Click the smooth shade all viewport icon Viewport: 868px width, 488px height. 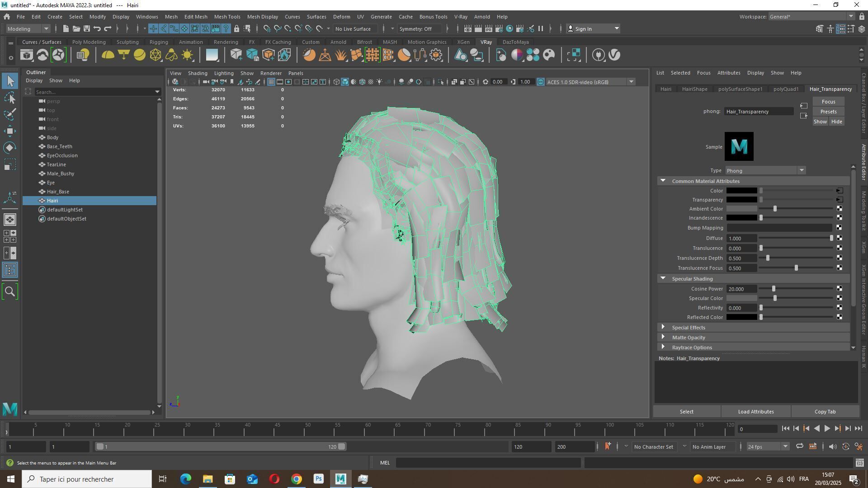pyautogui.click(x=345, y=82)
